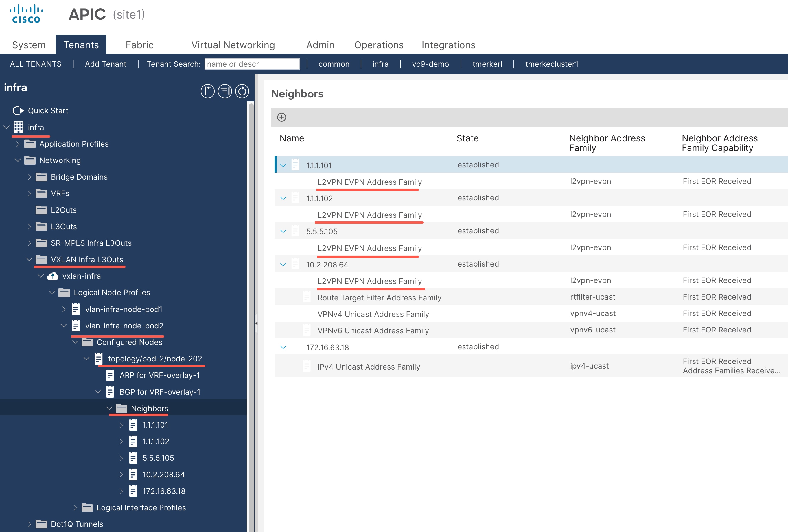Select VPNv4 Unicast Address Family row
The width and height of the screenshot is (788, 532).
click(x=531, y=314)
